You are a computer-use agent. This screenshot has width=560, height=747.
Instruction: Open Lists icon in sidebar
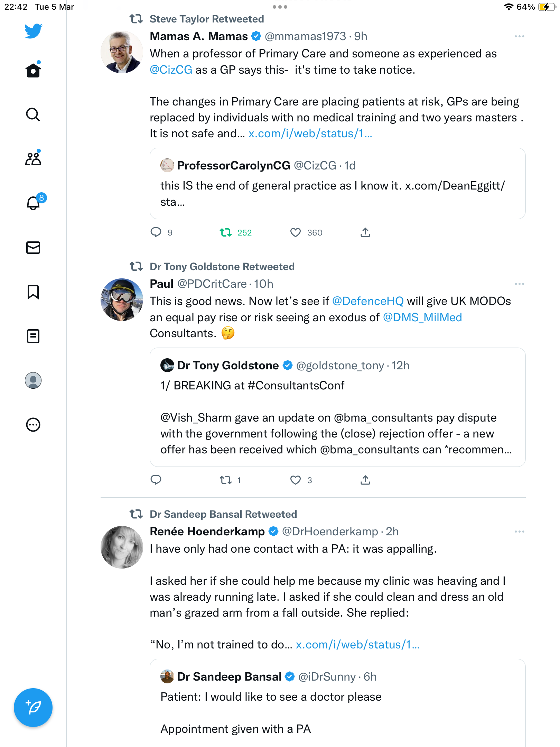click(x=33, y=336)
